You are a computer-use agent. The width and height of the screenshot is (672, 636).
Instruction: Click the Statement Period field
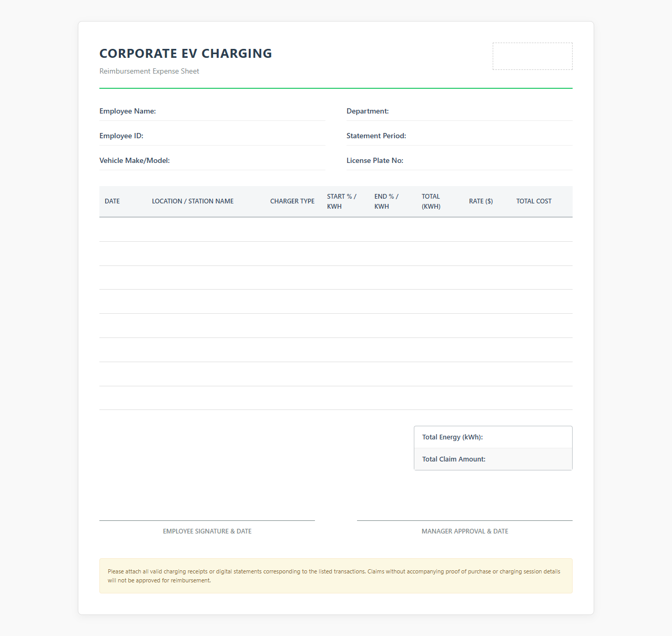460,136
